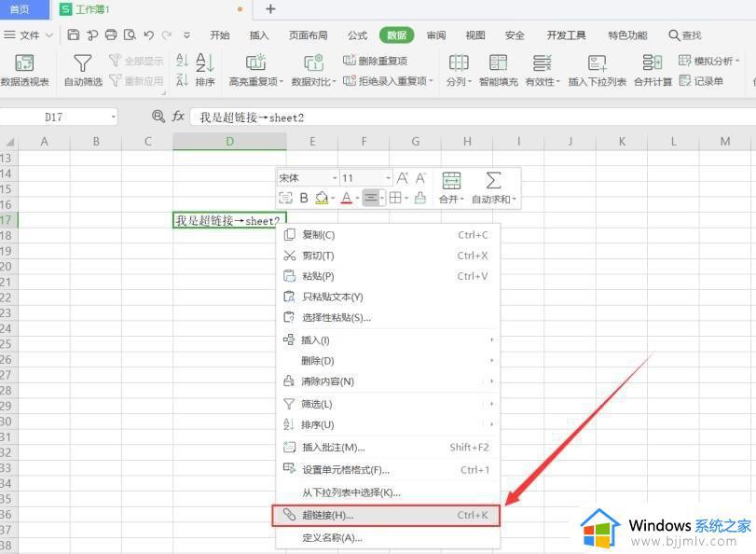The image size is (756, 554).
Task: Click the Print icon in quick toolbar
Action: click(111, 35)
